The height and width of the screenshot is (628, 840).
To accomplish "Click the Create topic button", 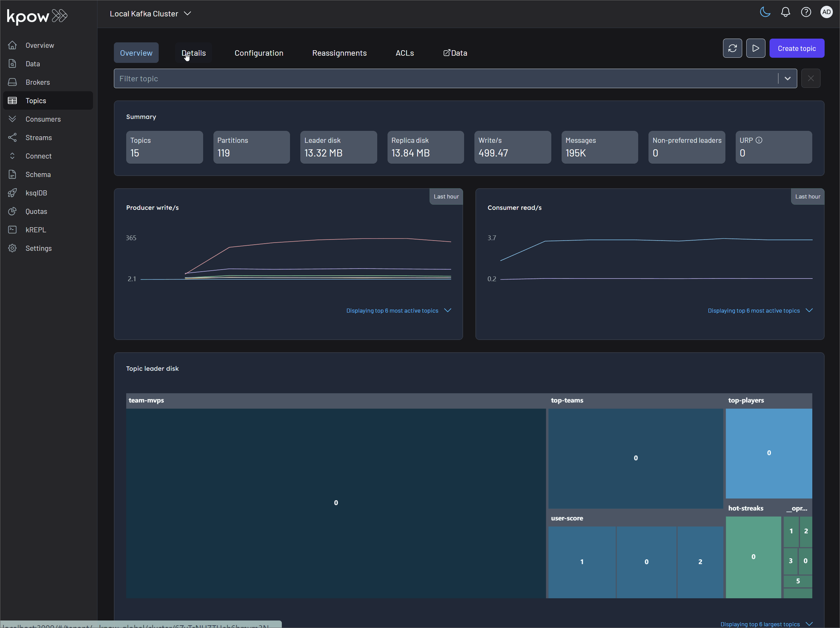I will [x=796, y=48].
